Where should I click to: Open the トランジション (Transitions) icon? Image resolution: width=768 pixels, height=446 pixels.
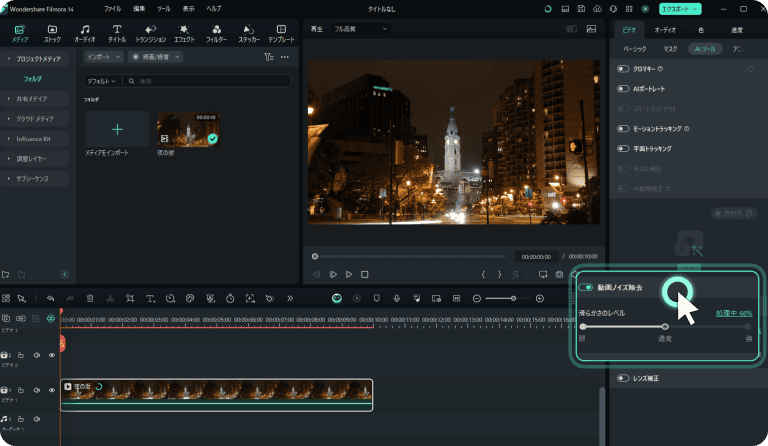[151, 33]
